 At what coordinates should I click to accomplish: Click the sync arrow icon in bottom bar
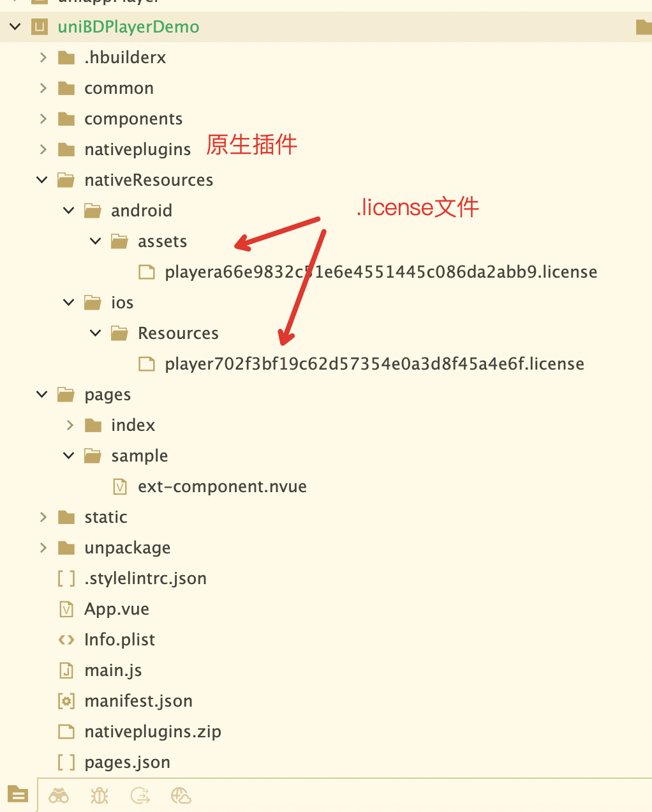coord(140,795)
